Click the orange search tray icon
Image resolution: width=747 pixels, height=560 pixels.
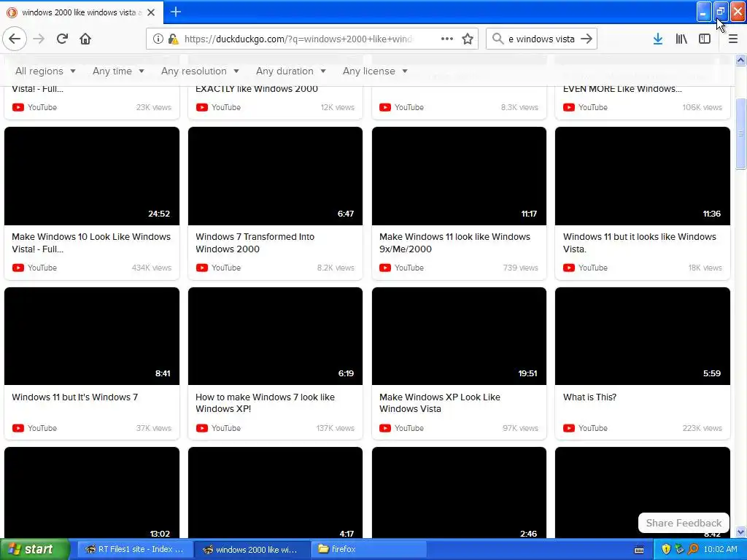click(693, 549)
